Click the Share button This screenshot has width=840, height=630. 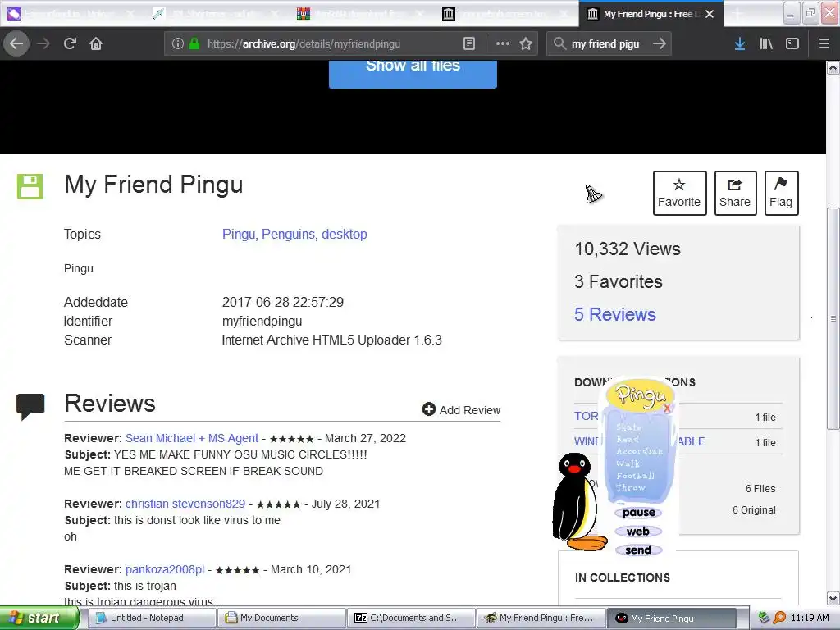tap(735, 193)
